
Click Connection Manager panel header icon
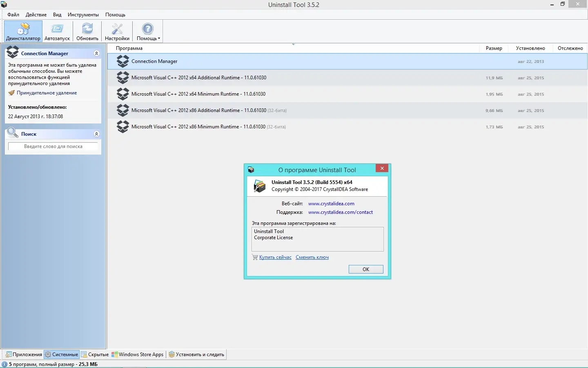point(13,52)
